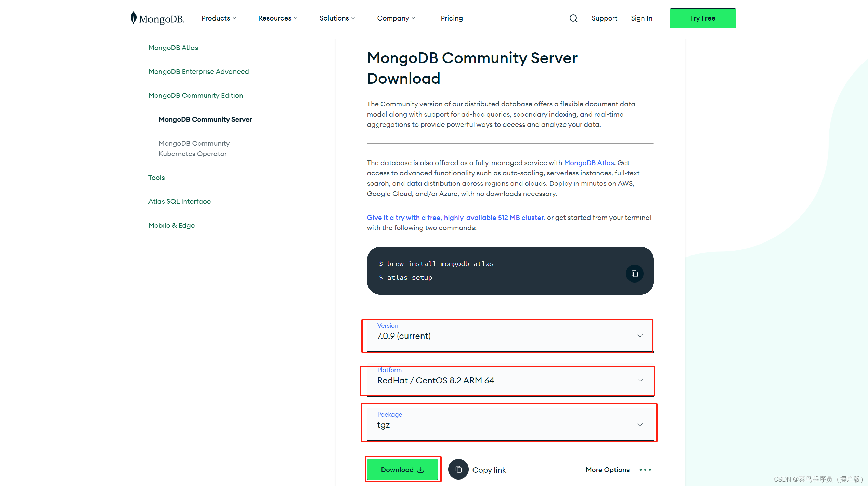Expand the Solutions menu

337,18
